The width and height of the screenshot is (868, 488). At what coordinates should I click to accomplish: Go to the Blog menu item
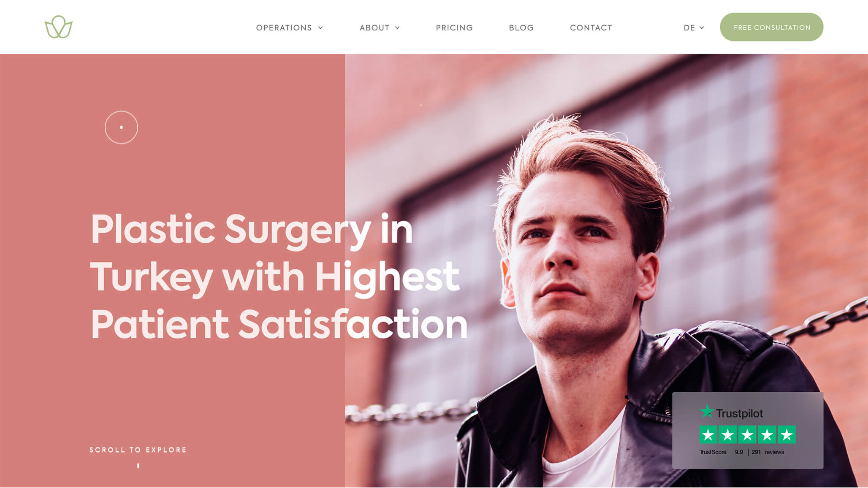click(521, 28)
